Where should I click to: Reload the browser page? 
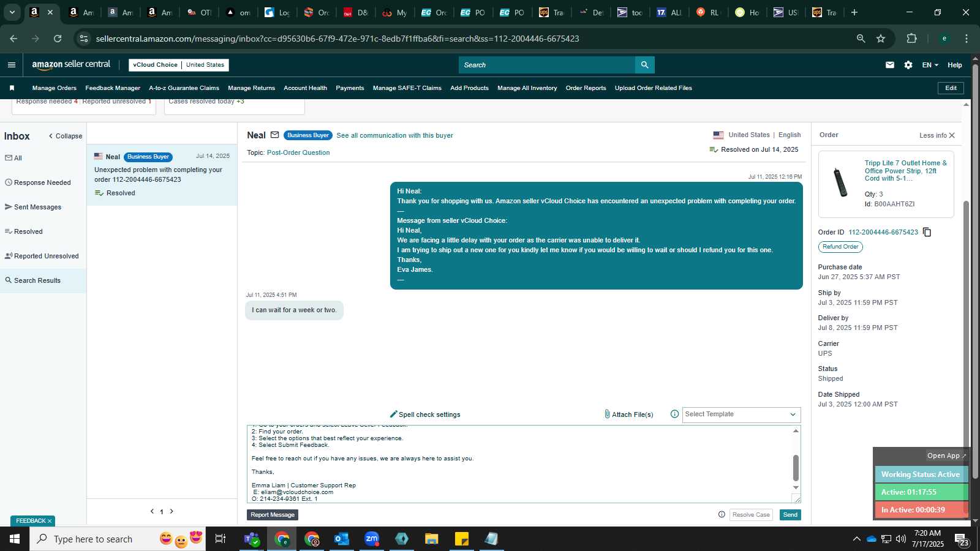pyautogui.click(x=58, y=39)
